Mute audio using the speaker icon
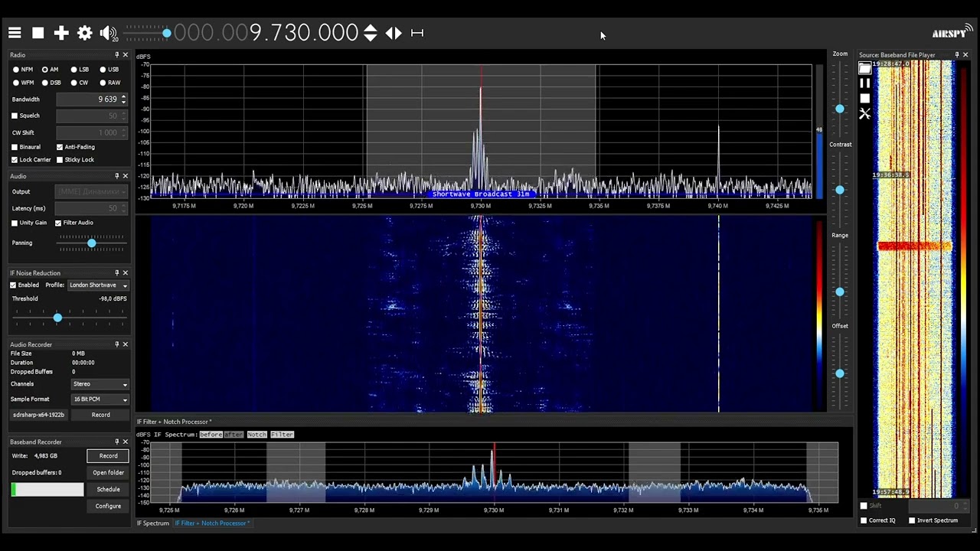The image size is (980, 551). 108,33
